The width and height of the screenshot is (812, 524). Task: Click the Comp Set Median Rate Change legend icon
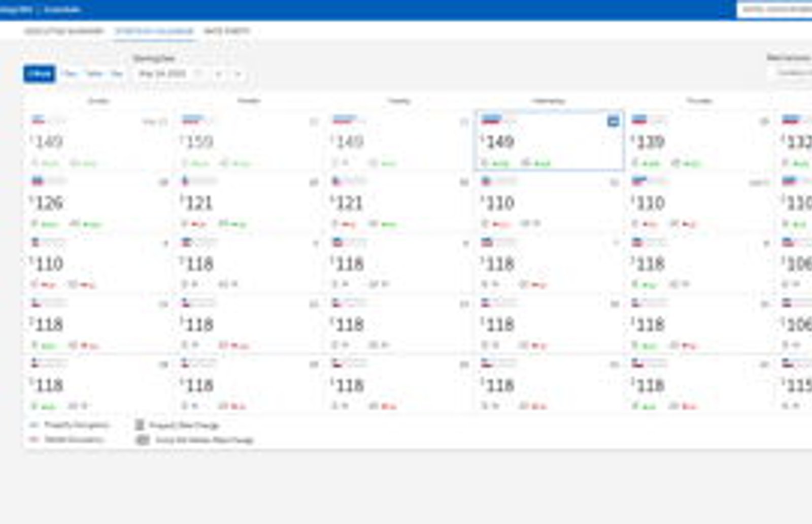pyautogui.click(x=143, y=440)
